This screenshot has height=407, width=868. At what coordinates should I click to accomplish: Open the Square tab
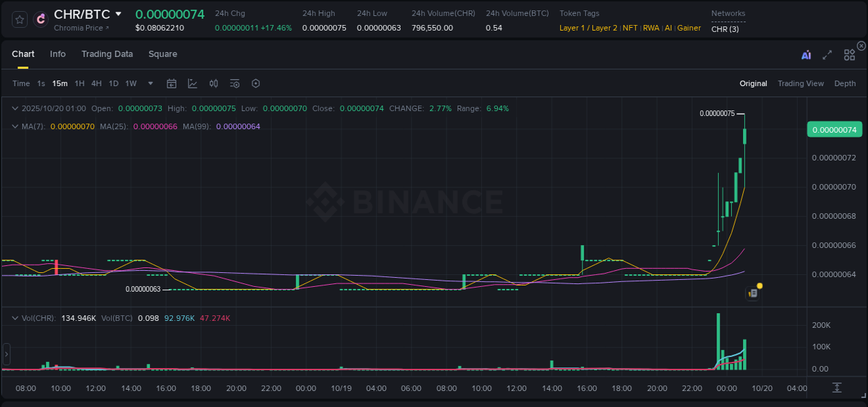click(x=162, y=53)
